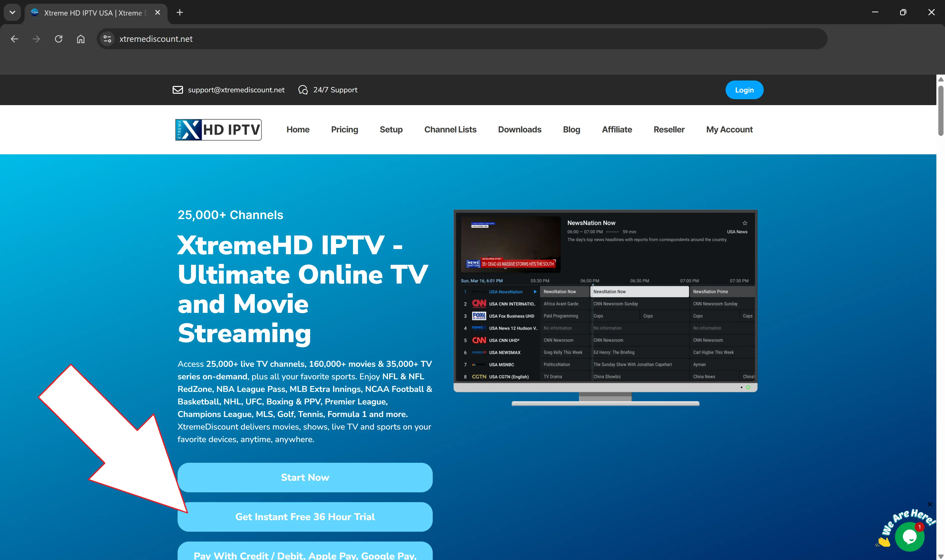Click the Pay With Credit / Debit button
Viewport: 945px width, 560px height.
pos(305,551)
